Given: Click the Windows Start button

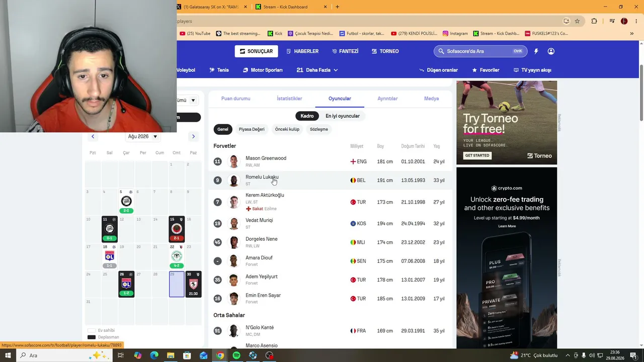Looking at the screenshot, I should [x=8, y=355].
